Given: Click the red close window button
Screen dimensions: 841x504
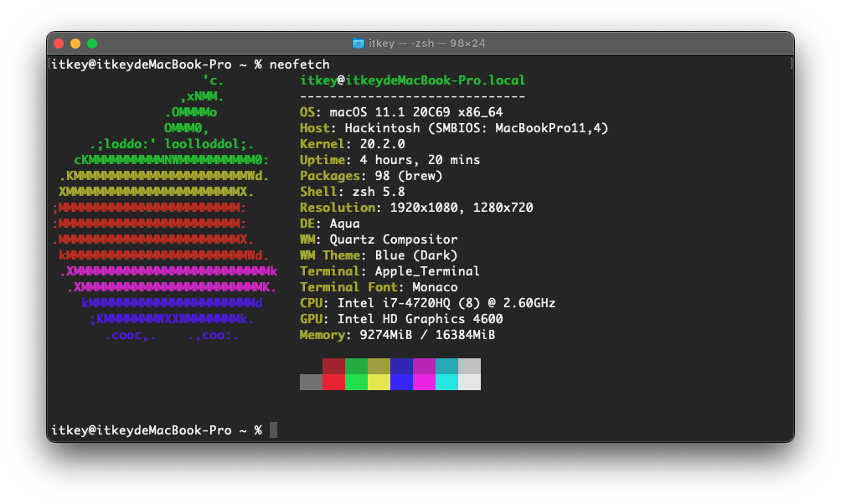Looking at the screenshot, I should point(59,44).
